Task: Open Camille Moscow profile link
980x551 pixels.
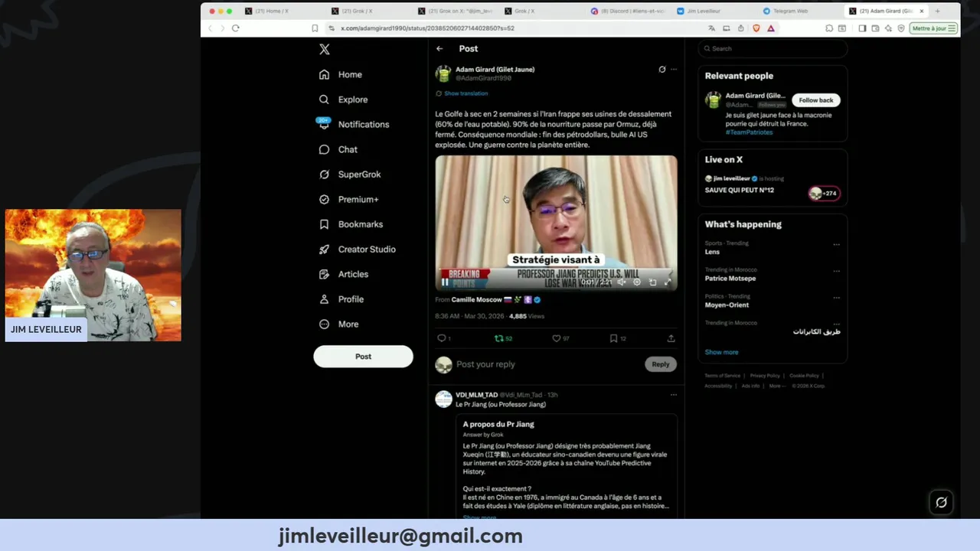Action: 476,300
